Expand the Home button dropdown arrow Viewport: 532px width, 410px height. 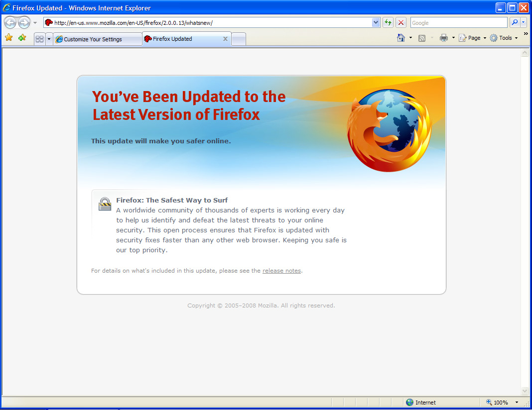[x=410, y=38]
